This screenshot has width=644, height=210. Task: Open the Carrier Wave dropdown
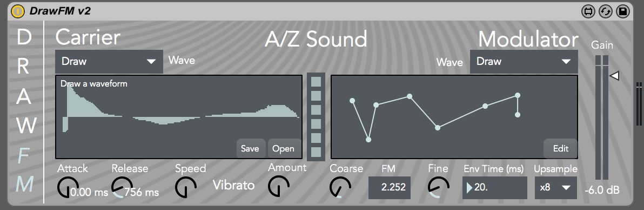[109, 62]
